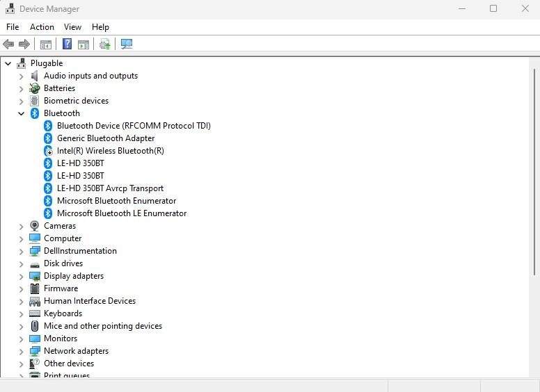Click the Human Interface Devices icon
The image size is (540, 392).
coord(34,301)
